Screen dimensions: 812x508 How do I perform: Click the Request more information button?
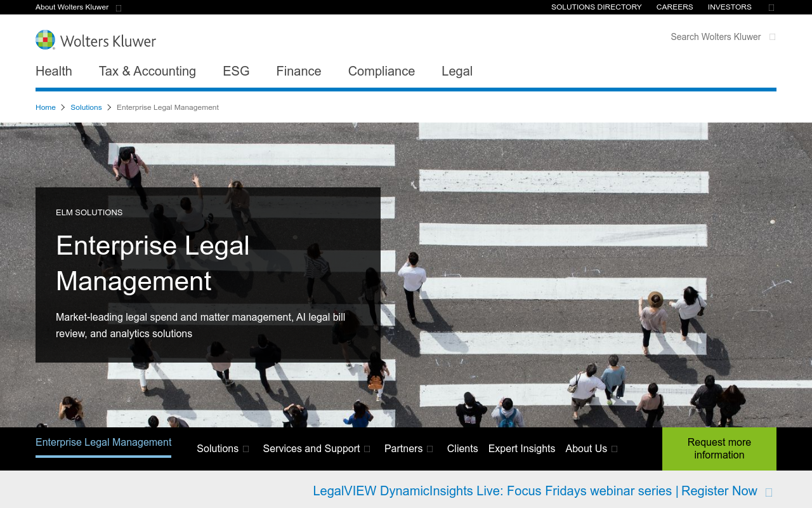click(x=719, y=449)
